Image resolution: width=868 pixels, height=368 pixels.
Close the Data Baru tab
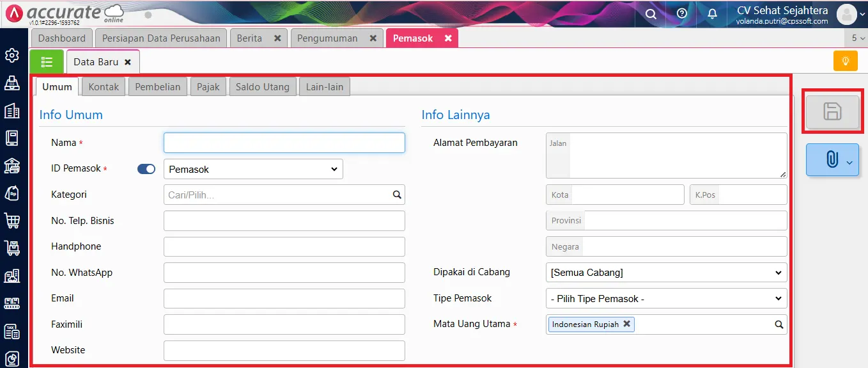coord(128,62)
